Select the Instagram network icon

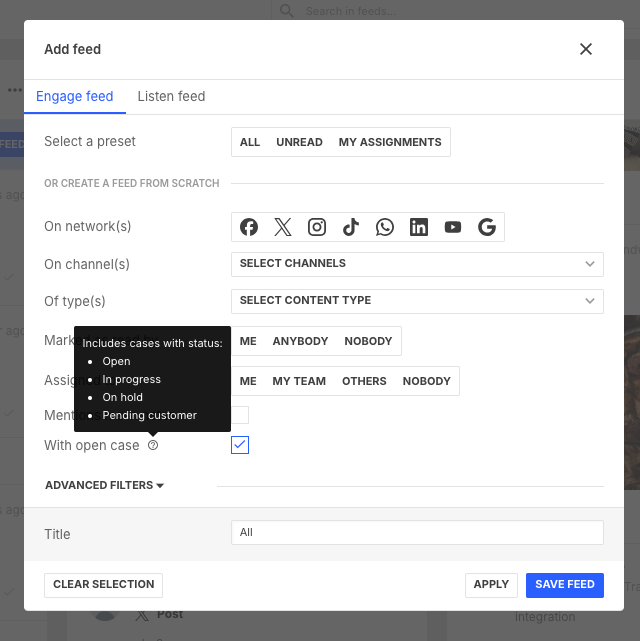(317, 227)
